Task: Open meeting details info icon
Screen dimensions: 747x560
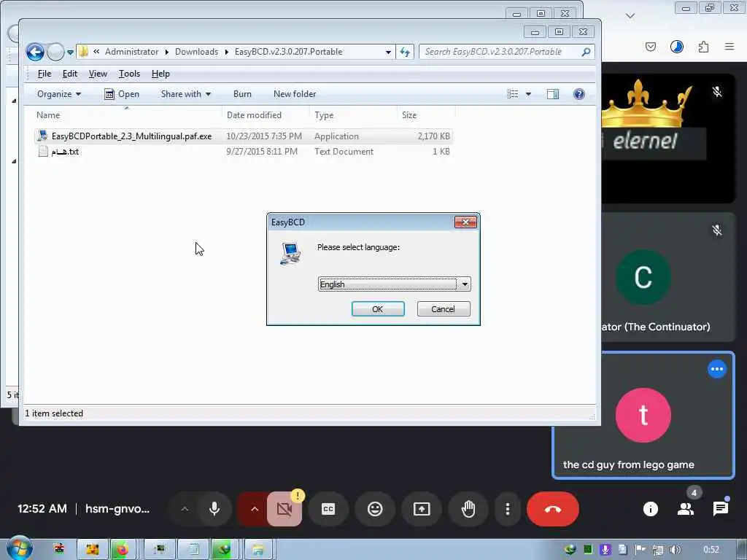Action: pyautogui.click(x=650, y=509)
